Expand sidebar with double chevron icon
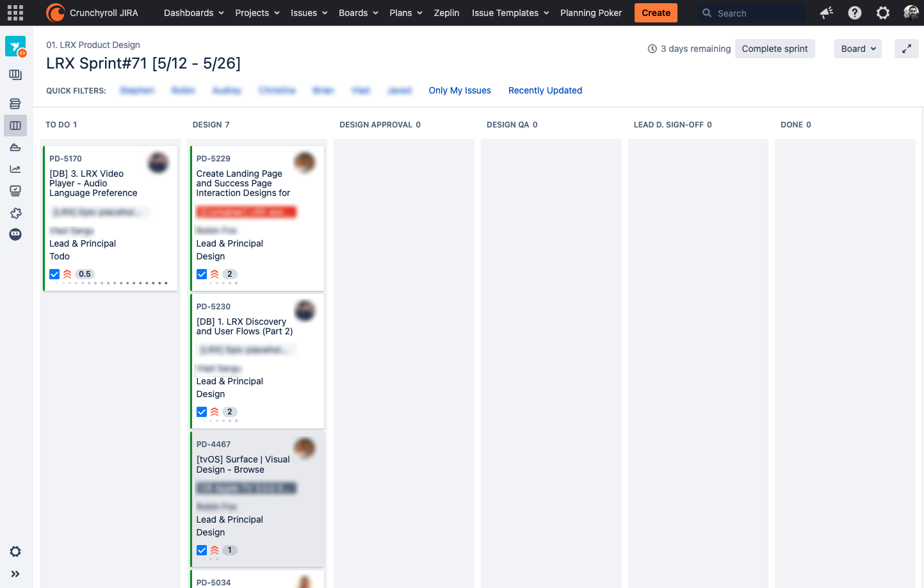 tap(15, 574)
